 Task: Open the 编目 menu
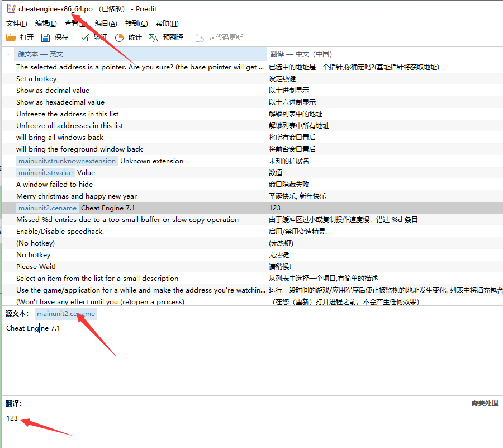point(106,23)
